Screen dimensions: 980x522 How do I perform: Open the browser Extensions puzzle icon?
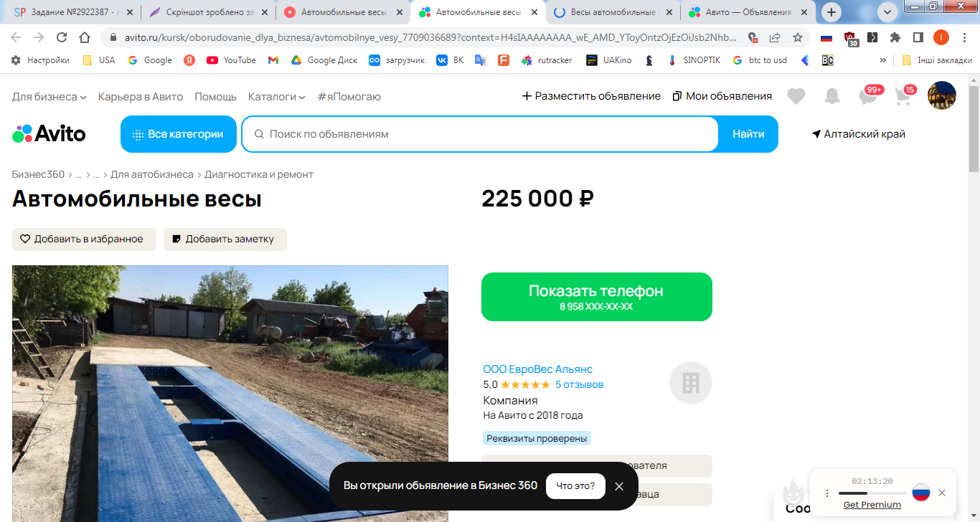click(895, 37)
